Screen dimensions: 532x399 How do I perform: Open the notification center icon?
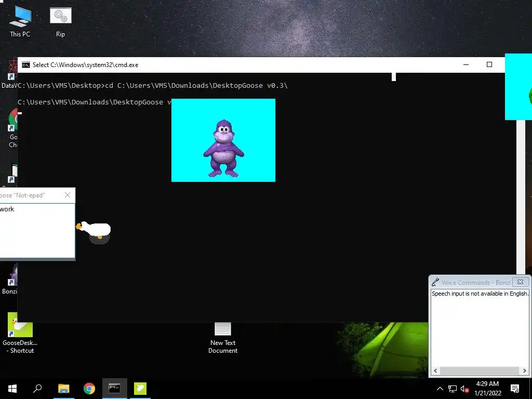coord(515,389)
